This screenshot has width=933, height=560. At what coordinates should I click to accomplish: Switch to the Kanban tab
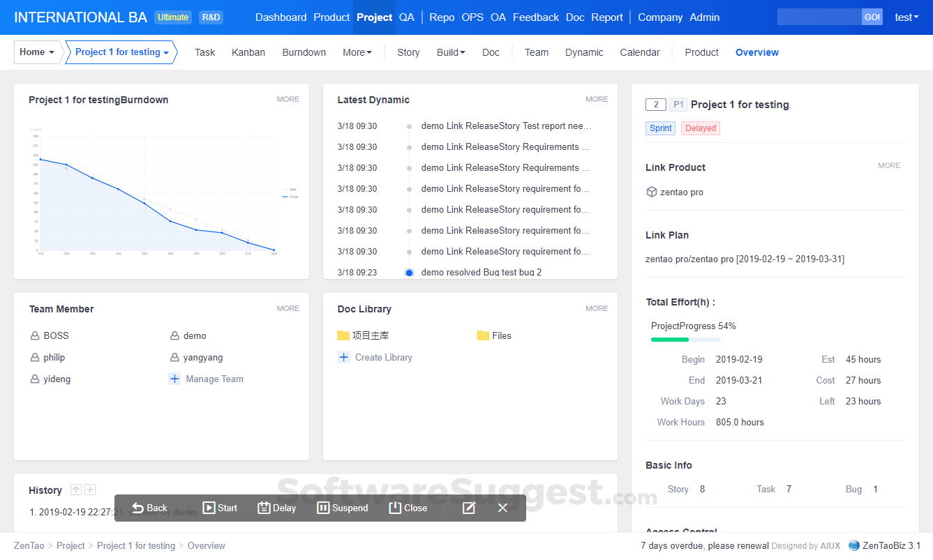coord(248,52)
